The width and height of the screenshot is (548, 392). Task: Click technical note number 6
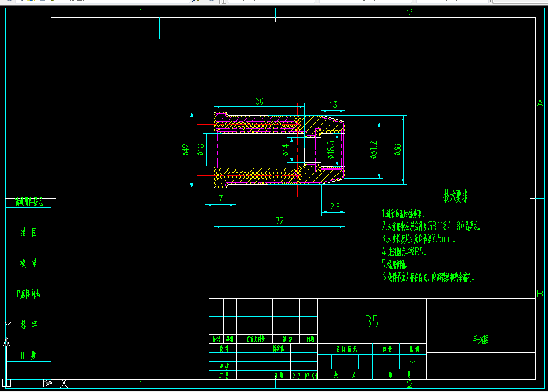coord(428,277)
